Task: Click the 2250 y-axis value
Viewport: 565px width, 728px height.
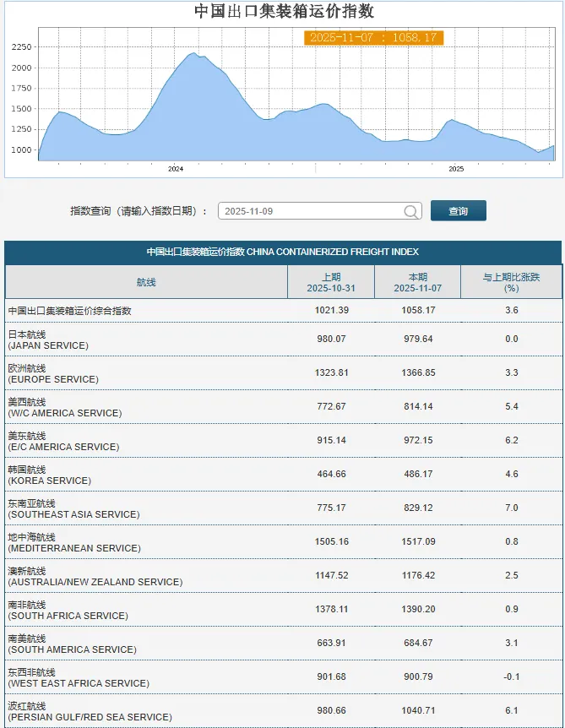Action: pyautogui.click(x=21, y=47)
